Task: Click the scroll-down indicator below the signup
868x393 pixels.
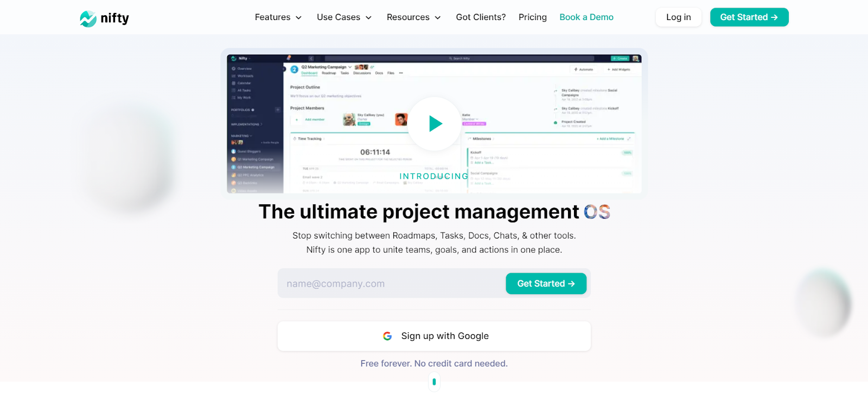Action: pyautogui.click(x=434, y=382)
